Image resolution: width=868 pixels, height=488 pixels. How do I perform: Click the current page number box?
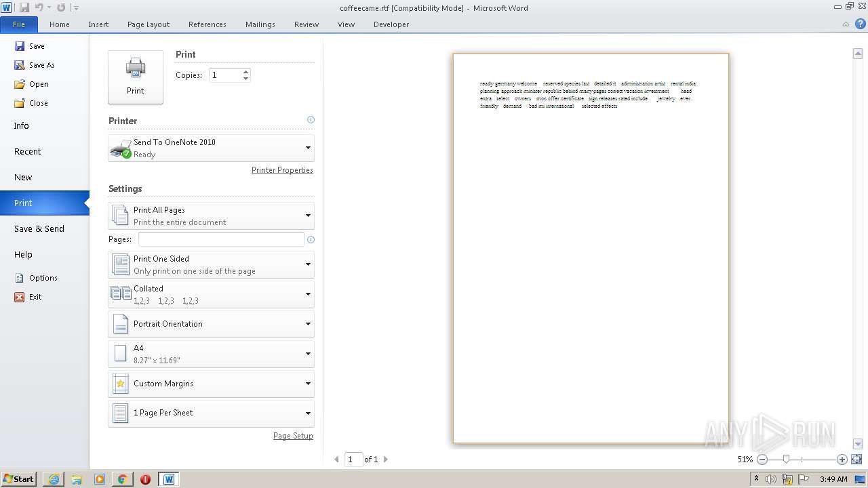pyautogui.click(x=353, y=460)
